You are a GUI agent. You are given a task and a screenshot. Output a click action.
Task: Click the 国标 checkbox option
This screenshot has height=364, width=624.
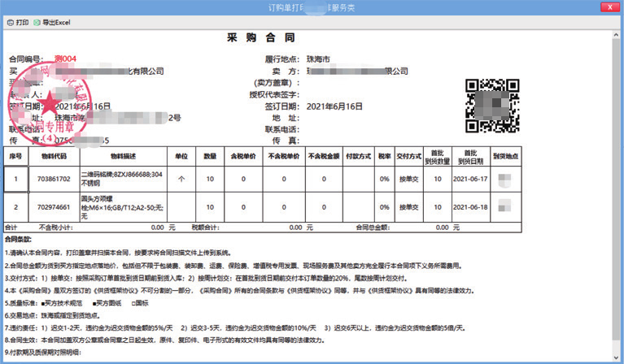coord(140,303)
